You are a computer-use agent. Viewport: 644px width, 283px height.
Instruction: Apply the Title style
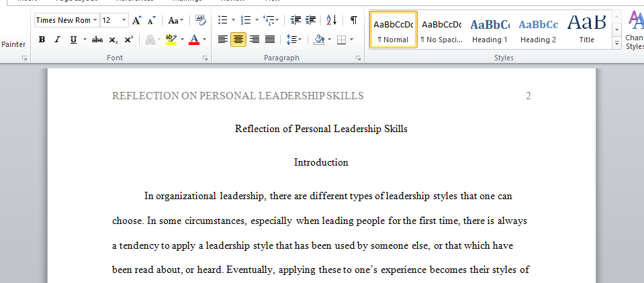pyautogui.click(x=586, y=30)
